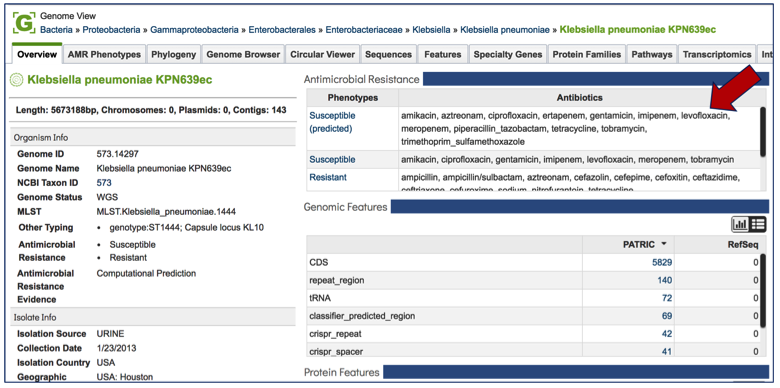Open the Susceptible (predicted) phenotype link

(x=332, y=122)
